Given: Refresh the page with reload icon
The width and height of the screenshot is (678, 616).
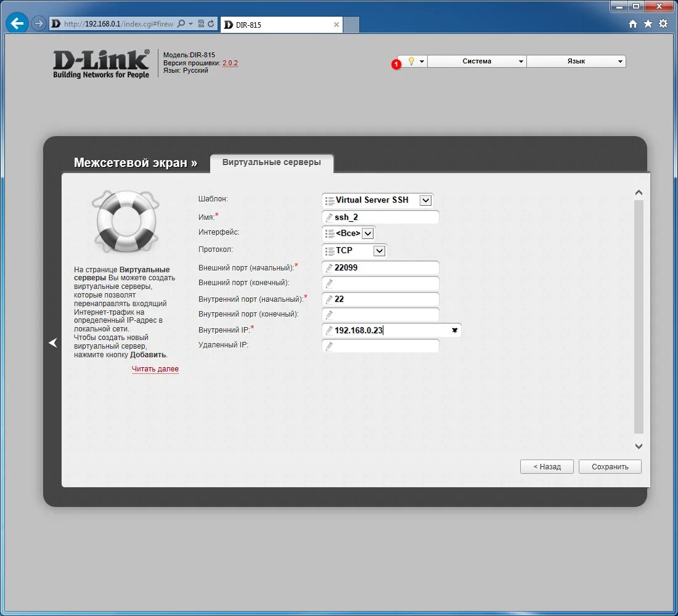Looking at the screenshot, I should (x=211, y=24).
